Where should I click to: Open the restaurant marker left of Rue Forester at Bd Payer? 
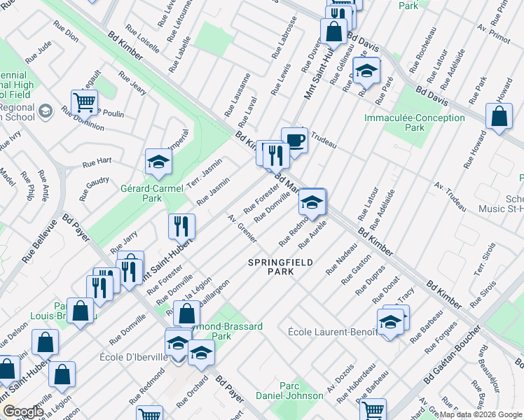coord(99,289)
